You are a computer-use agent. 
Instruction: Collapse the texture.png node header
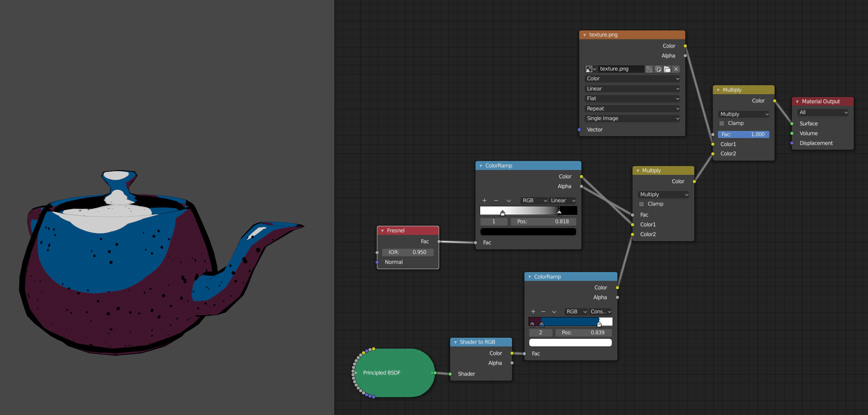[585, 35]
